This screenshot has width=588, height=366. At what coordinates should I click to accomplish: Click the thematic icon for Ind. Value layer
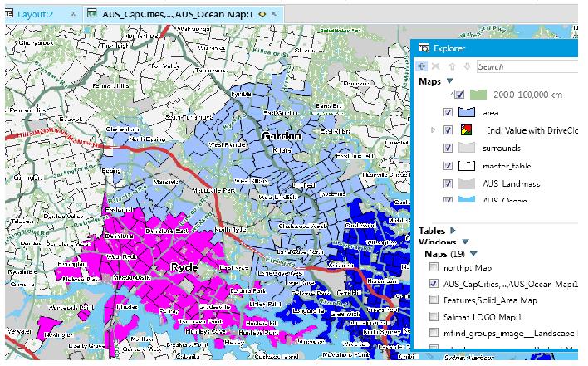[466, 130]
